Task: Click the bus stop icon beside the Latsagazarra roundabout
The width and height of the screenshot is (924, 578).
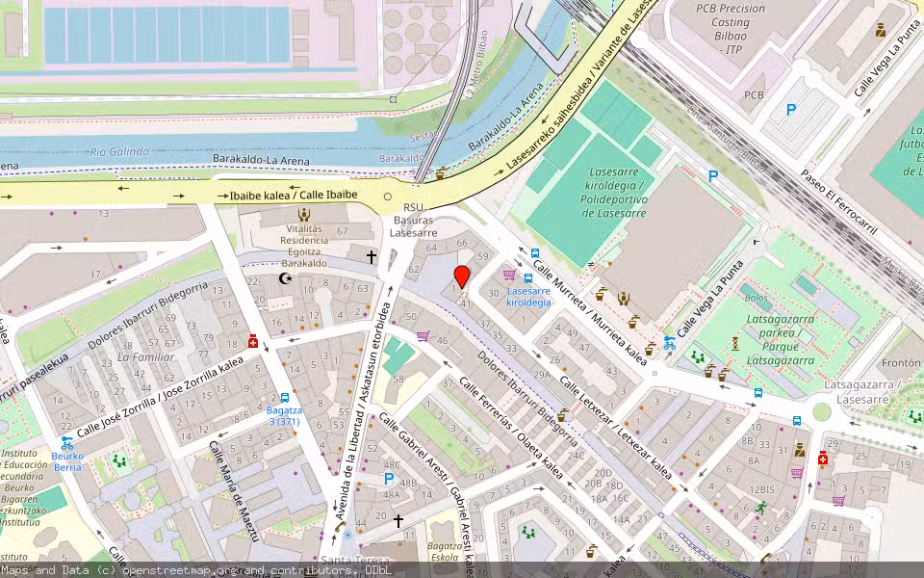Action: point(797,421)
